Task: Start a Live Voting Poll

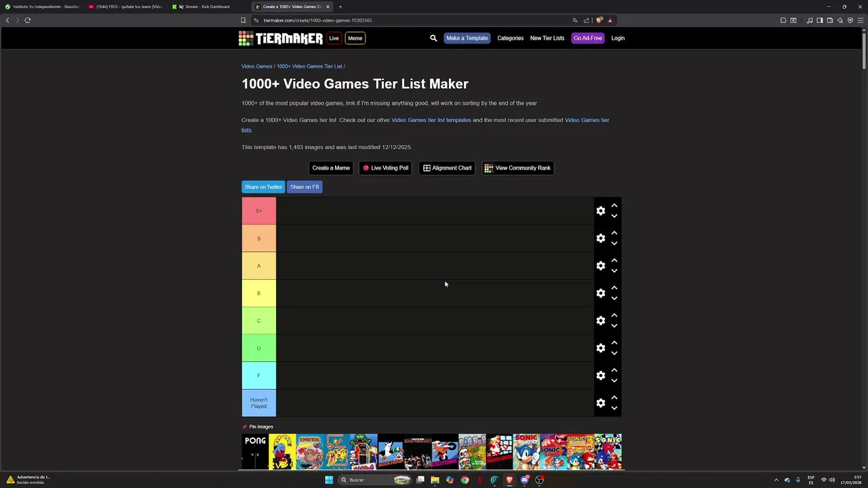Action: coord(385,168)
